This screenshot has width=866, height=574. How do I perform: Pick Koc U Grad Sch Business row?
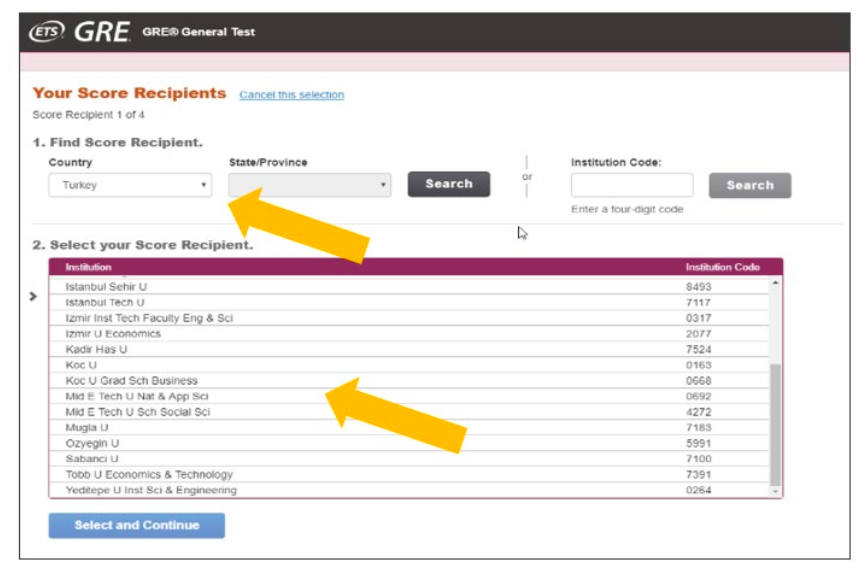[131, 381]
